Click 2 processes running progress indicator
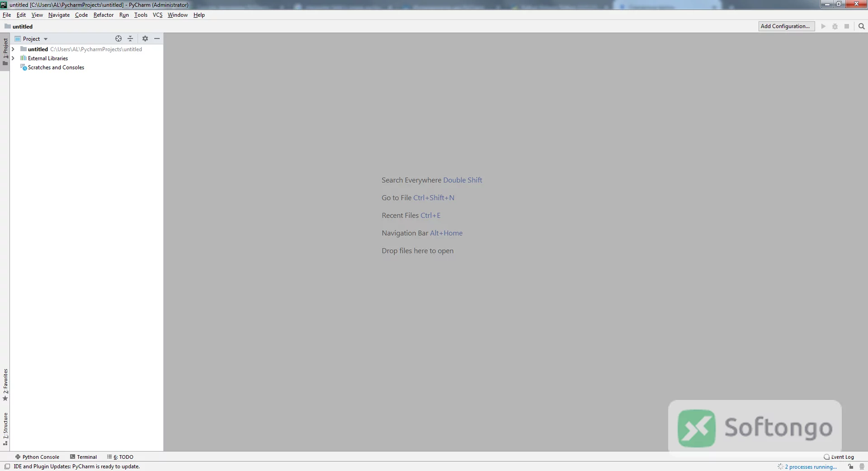The width and height of the screenshot is (868, 471). pyautogui.click(x=807, y=466)
